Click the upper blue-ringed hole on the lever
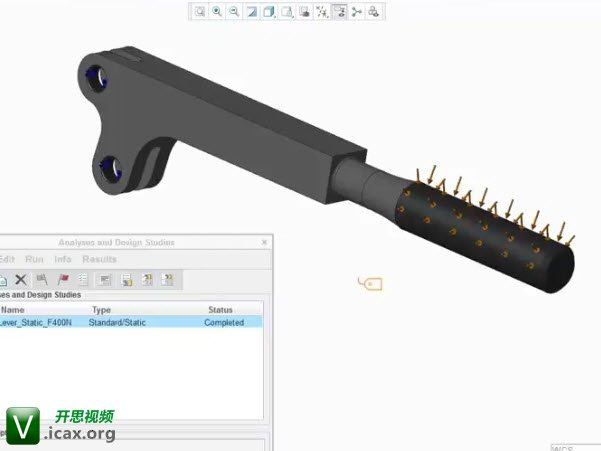Image resolution: width=601 pixels, height=451 pixels. [x=96, y=78]
